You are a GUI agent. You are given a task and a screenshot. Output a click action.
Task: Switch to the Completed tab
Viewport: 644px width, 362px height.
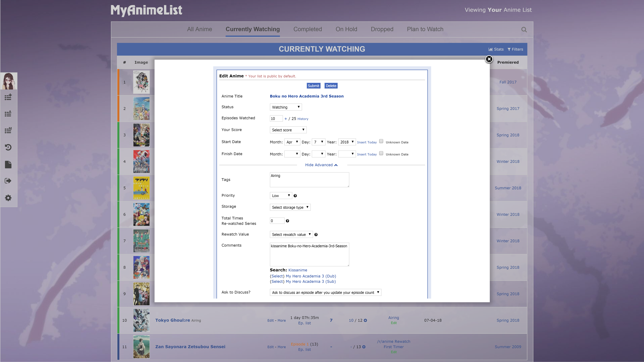tap(308, 29)
